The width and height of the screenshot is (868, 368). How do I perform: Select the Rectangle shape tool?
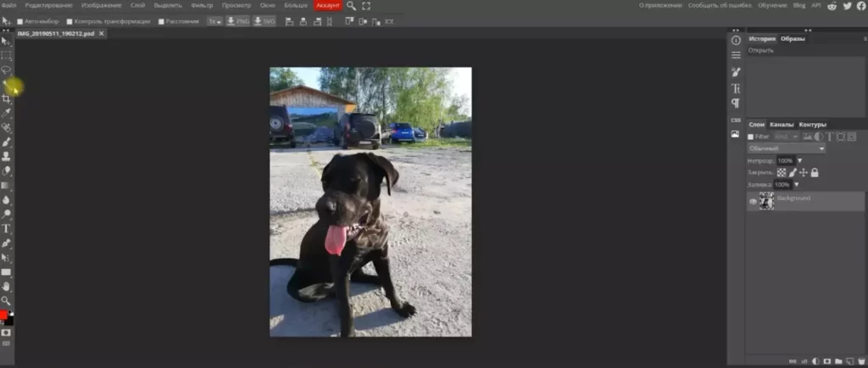click(6, 271)
